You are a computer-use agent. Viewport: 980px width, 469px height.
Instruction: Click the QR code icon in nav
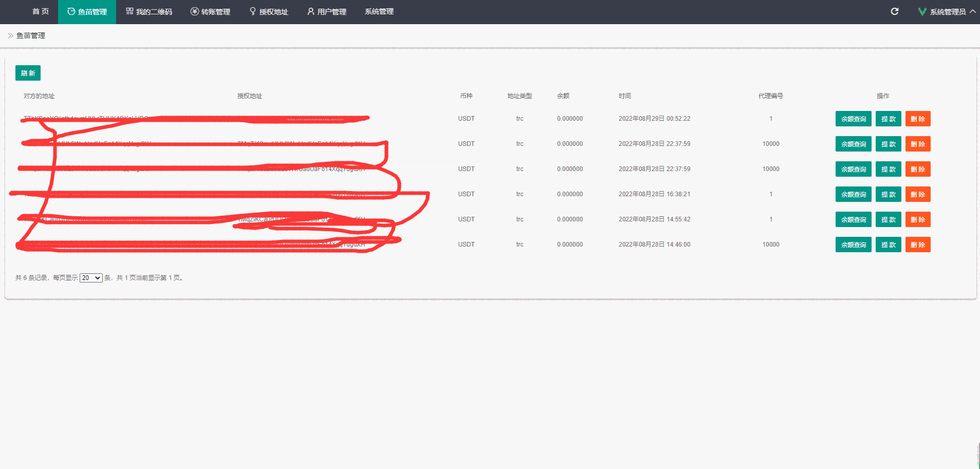pos(130,11)
